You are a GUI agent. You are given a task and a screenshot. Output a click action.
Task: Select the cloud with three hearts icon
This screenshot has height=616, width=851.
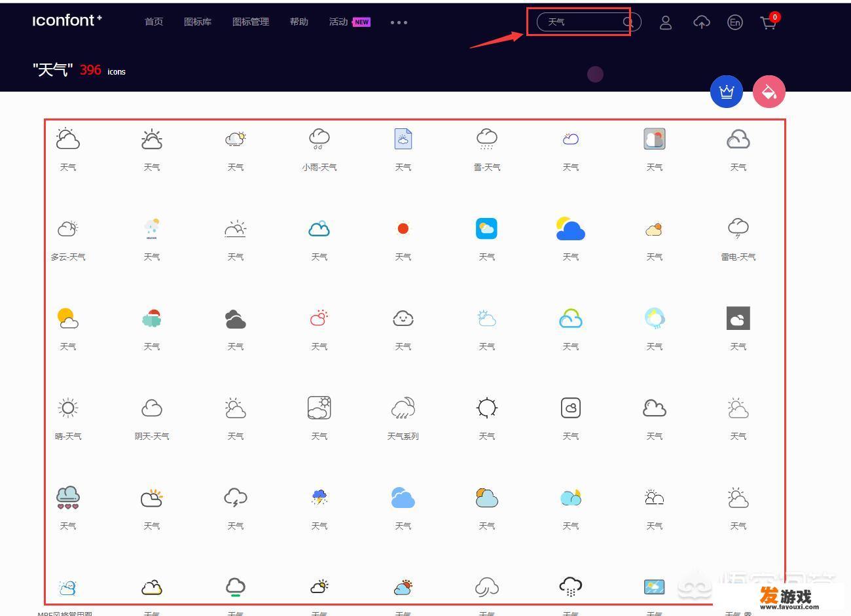point(68,498)
